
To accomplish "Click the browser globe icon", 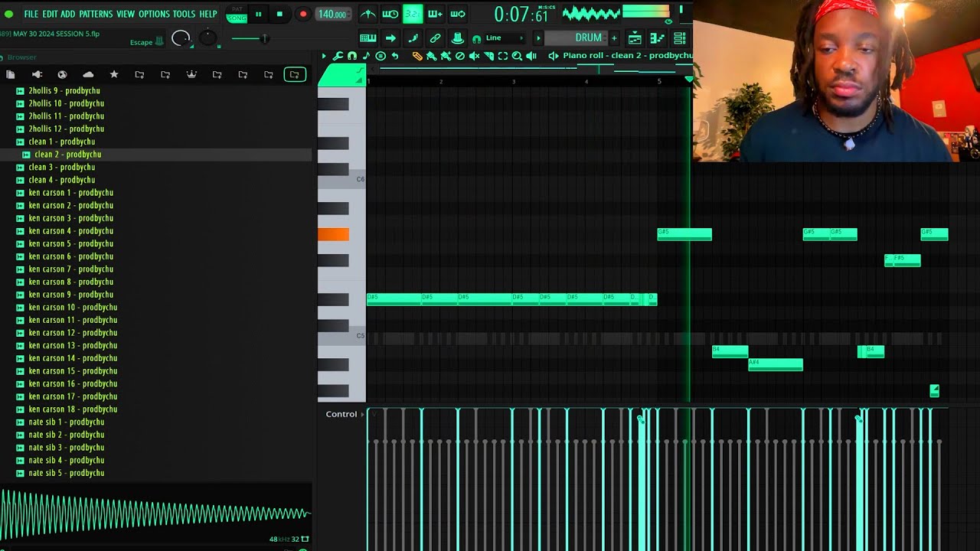I will coord(62,74).
